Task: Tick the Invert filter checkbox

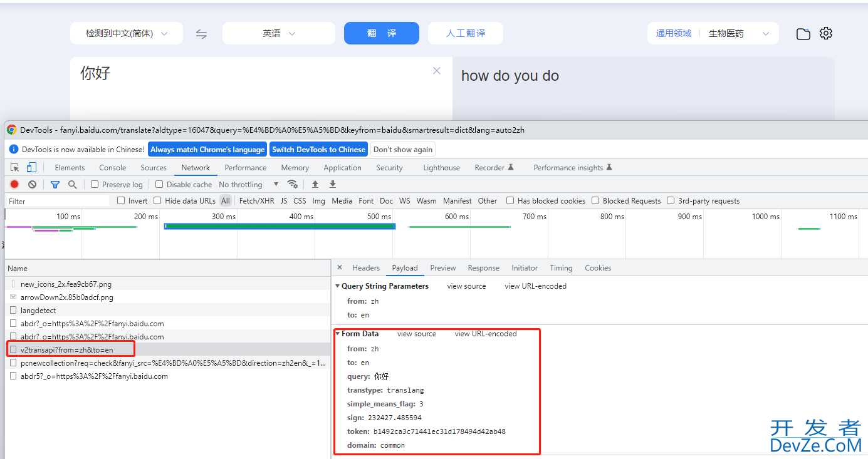Action: point(122,200)
